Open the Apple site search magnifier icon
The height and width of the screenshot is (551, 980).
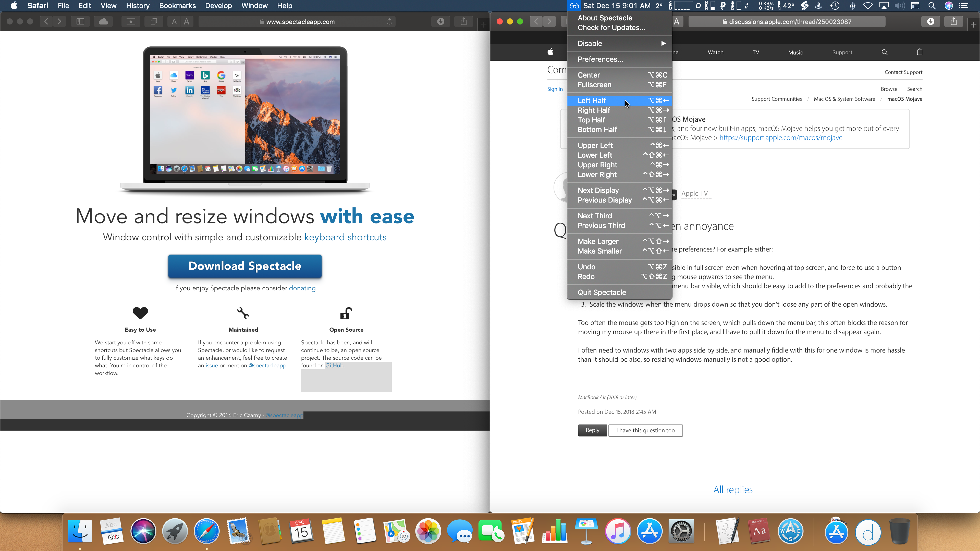[885, 53]
